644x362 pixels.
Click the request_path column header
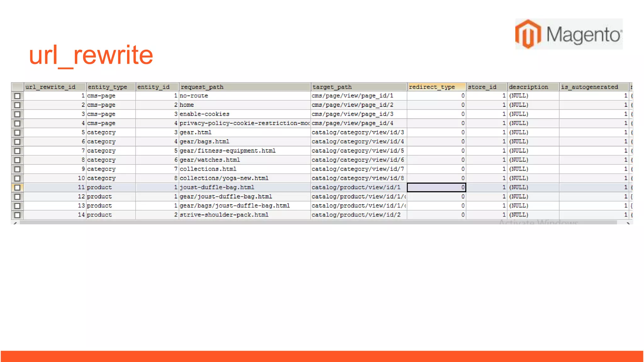pyautogui.click(x=245, y=87)
